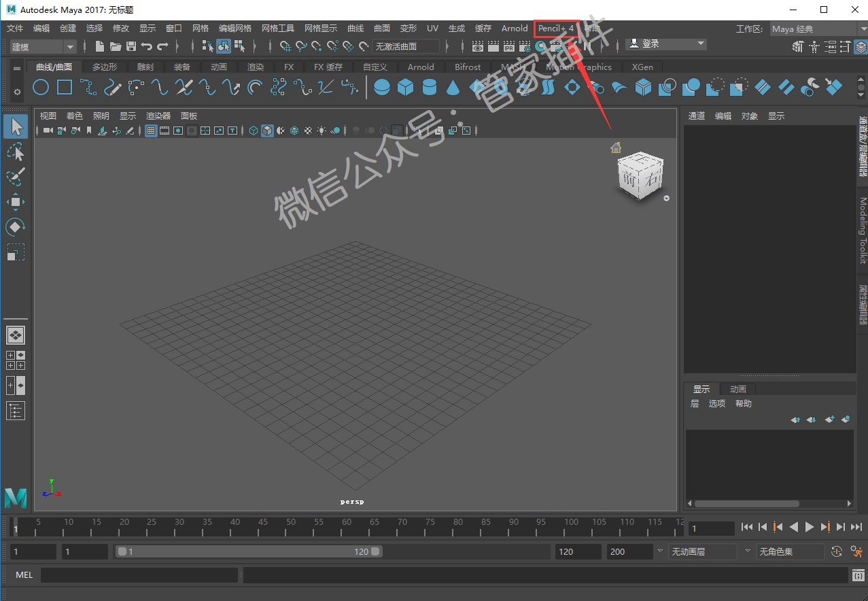Viewport: 868px width, 601px height.
Task: Open the layer editor 选项 menu
Action: (x=717, y=404)
